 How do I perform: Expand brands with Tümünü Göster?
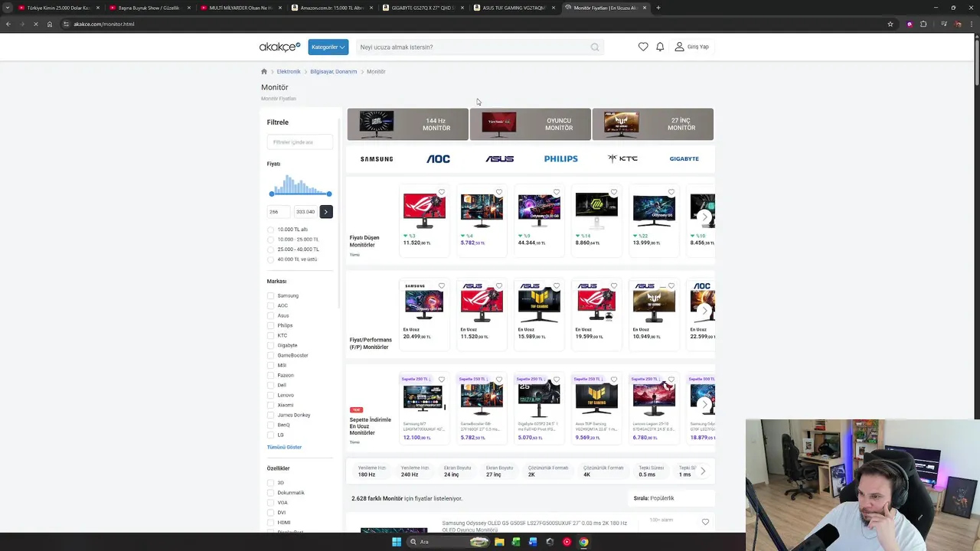point(284,447)
